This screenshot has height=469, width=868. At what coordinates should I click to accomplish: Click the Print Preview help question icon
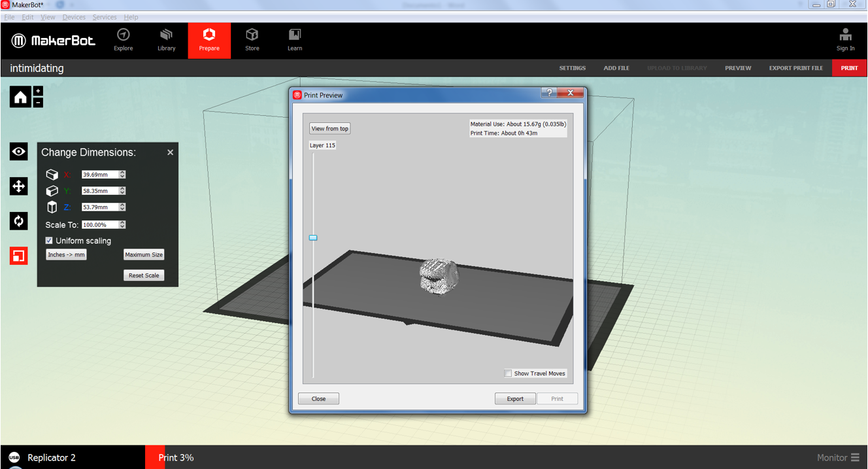(x=549, y=93)
